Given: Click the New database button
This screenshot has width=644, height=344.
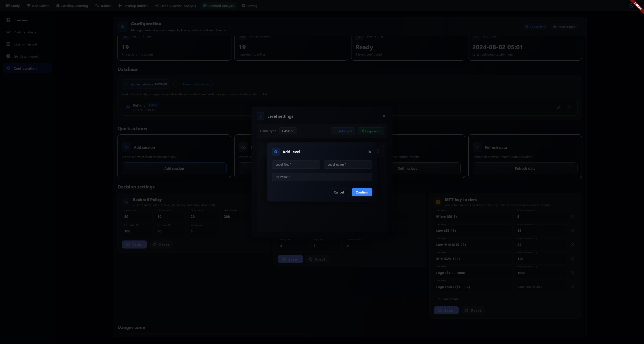Looking at the screenshot, I should (193, 84).
